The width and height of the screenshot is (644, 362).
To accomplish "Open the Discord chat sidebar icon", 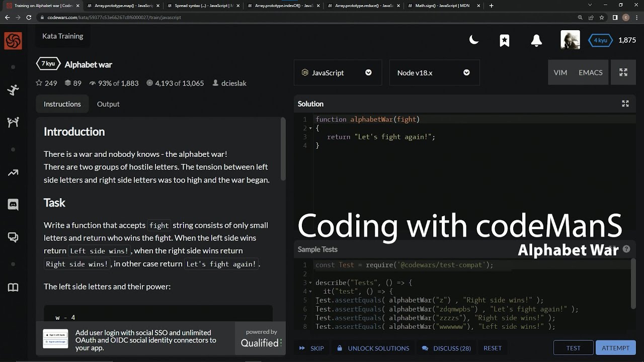I will pos(13,204).
